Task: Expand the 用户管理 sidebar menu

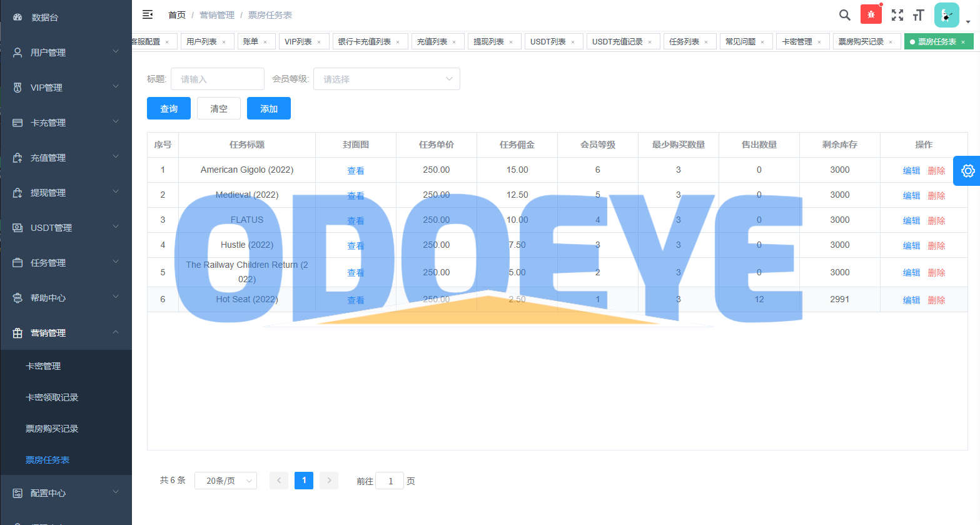Action: tap(66, 53)
